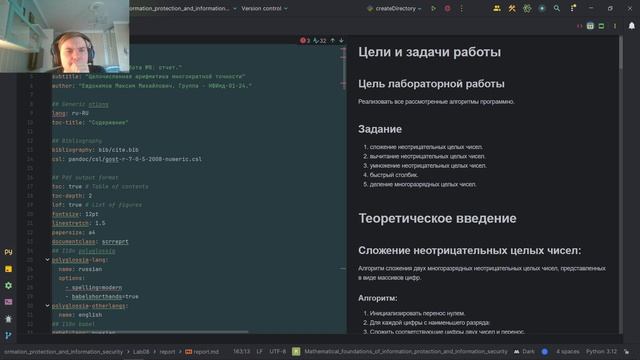This screenshot has height=360, width=640.
Task: Place cursor on the 'fontsize: 12pt' line
Action: tap(75, 214)
